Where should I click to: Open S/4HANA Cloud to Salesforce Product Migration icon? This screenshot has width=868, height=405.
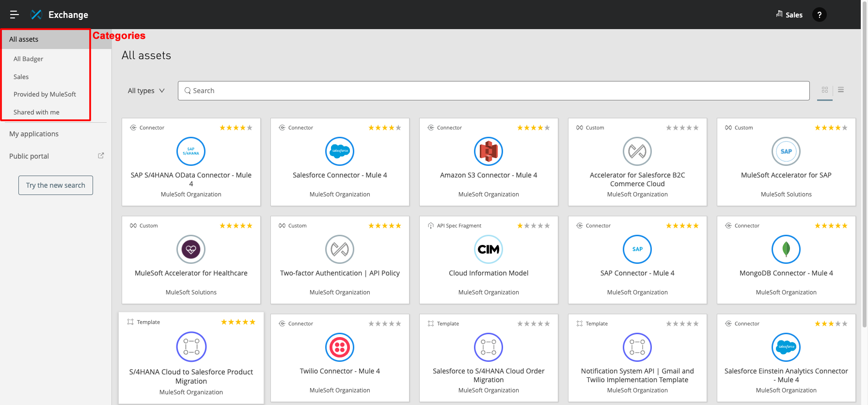point(191,347)
